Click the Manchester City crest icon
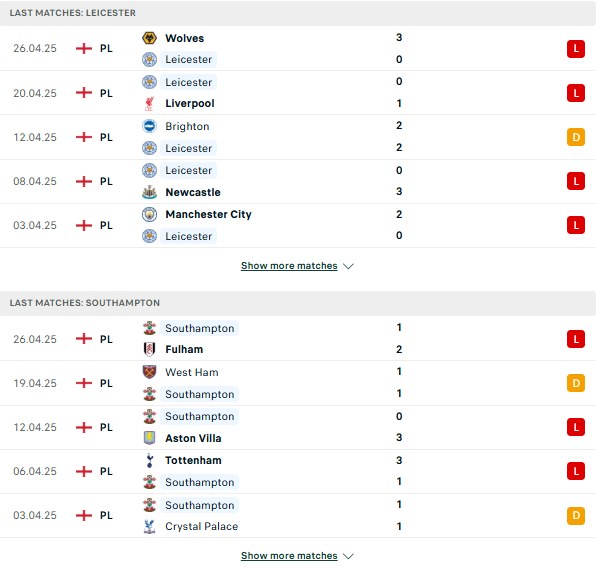The width and height of the screenshot is (596, 574). click(149, 214)
